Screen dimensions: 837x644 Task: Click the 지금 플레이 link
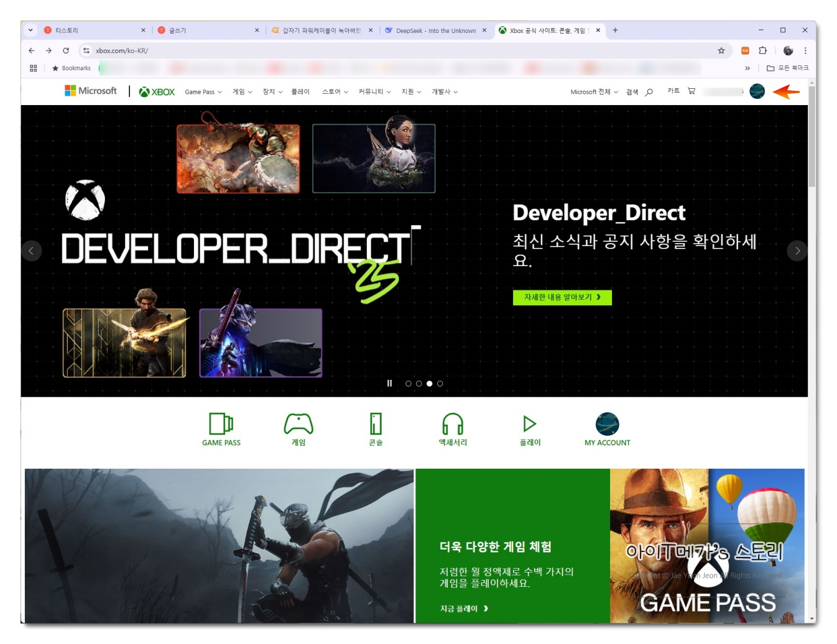coord(465,609)
